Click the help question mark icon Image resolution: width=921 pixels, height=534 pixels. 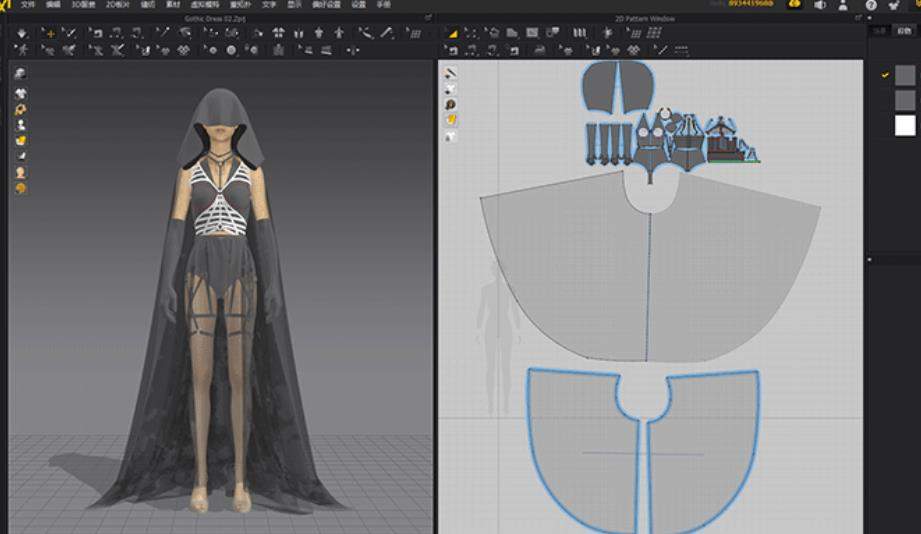tap(870, 5)
